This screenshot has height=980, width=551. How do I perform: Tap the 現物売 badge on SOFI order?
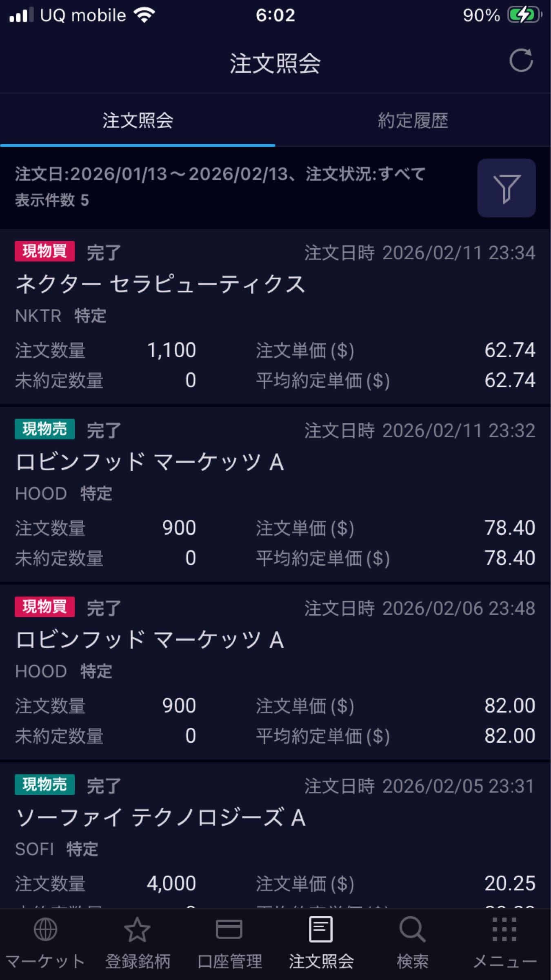[44, 784]
